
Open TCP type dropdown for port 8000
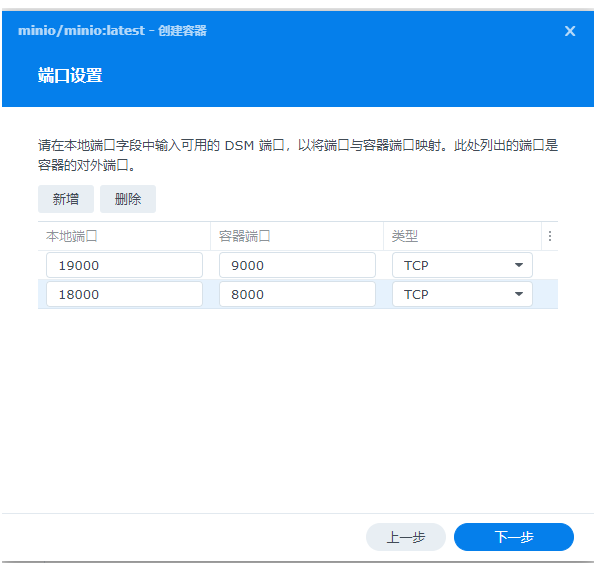point(462,294)
